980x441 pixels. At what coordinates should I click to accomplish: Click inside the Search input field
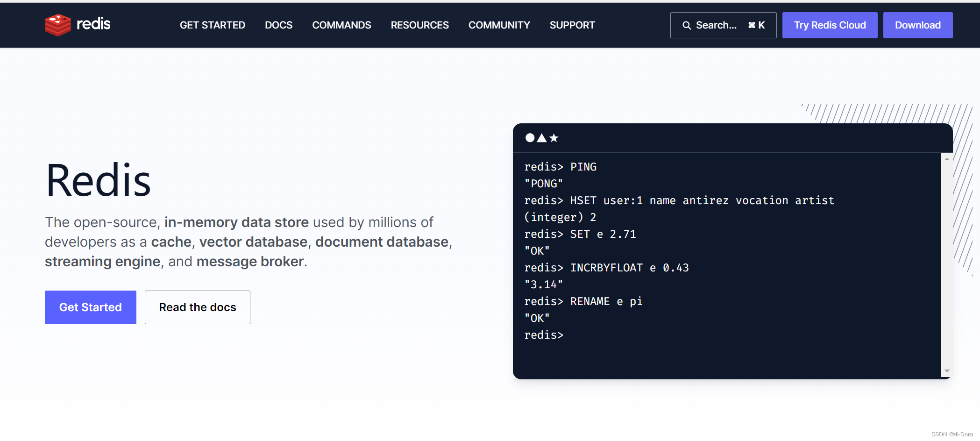point(717,25)
